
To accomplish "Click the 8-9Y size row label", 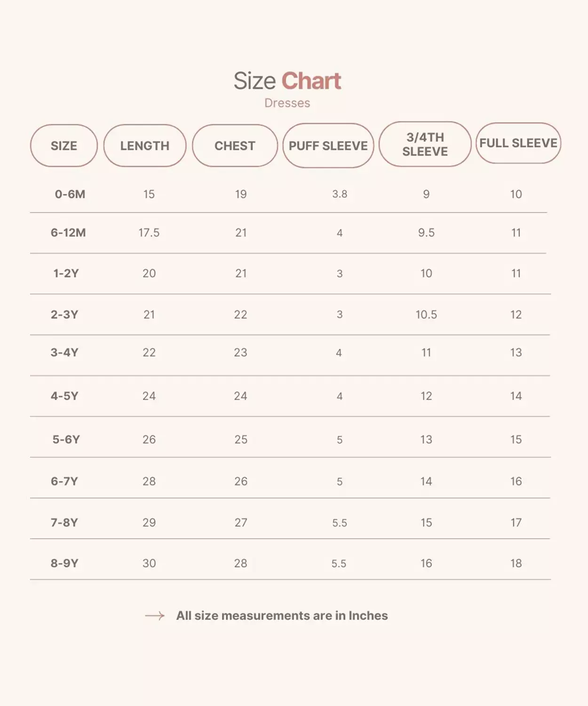I will [64, 563].
